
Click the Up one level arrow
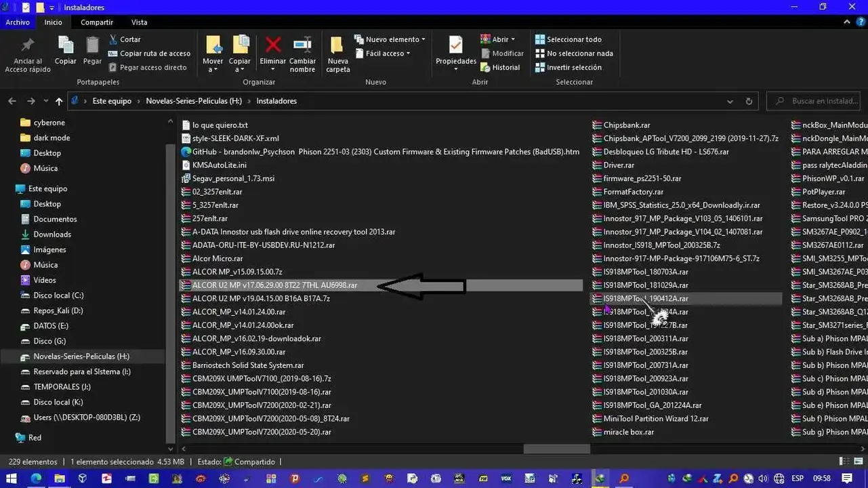59,101
